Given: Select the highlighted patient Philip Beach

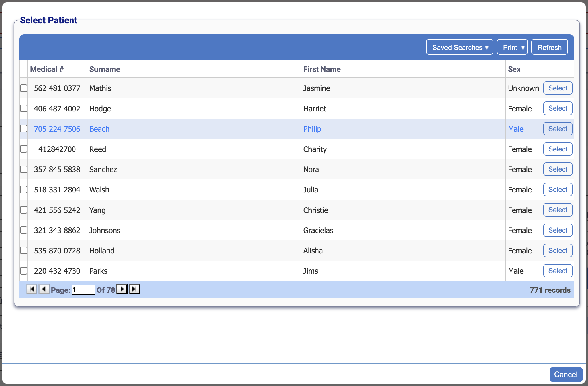Looking at the screenshot, I should click(557, 129).
